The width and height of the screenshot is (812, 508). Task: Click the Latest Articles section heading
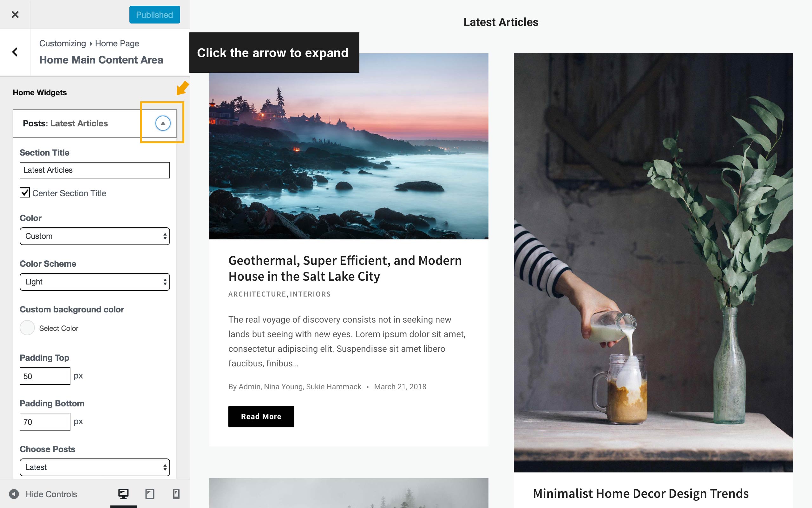pos(501,22)
